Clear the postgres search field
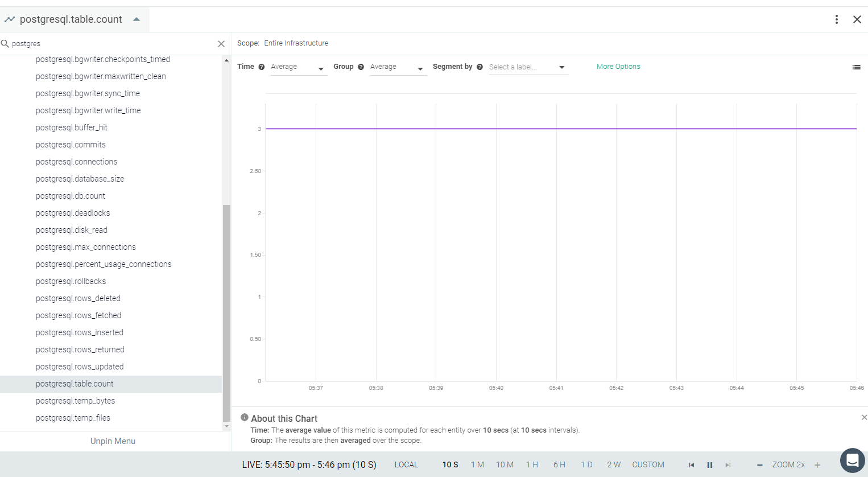868x477 pixels. (221, 44)
